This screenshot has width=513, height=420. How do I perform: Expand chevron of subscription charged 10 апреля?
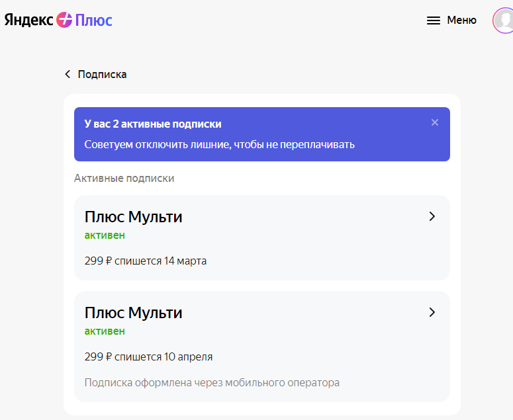tap(432, 312)
